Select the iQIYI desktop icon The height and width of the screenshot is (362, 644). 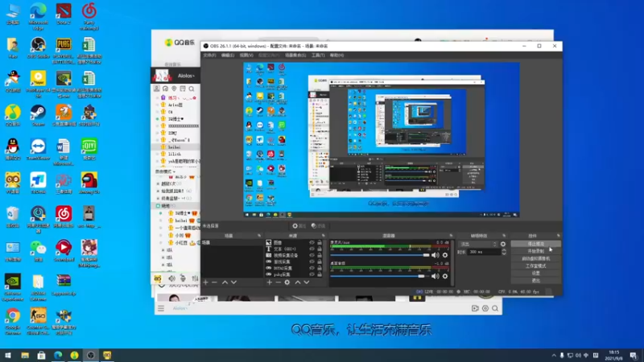[x=89, y=150]
